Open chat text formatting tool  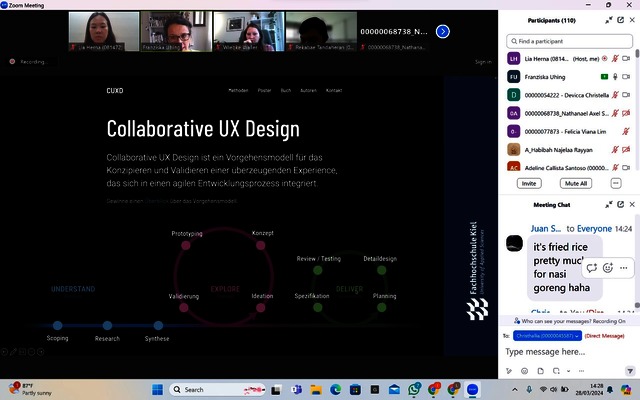pyautogui.click(x=509, y=371)
